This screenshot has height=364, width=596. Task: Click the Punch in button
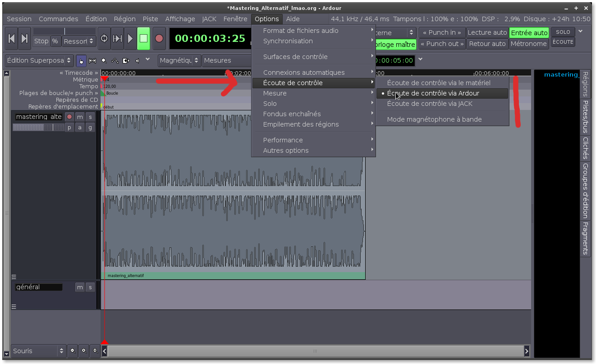point(442,32)
